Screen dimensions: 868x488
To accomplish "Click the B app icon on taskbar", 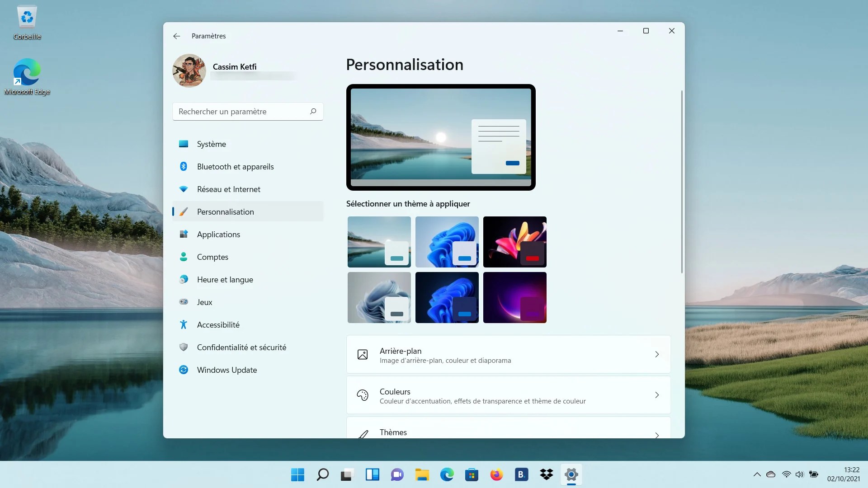I will click(x=521, y=475).
